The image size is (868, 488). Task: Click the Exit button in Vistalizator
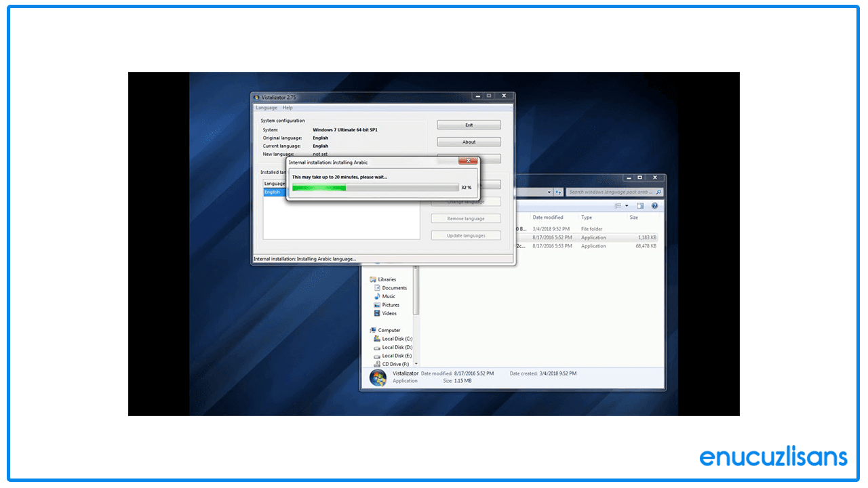click(x=469, y=125)
